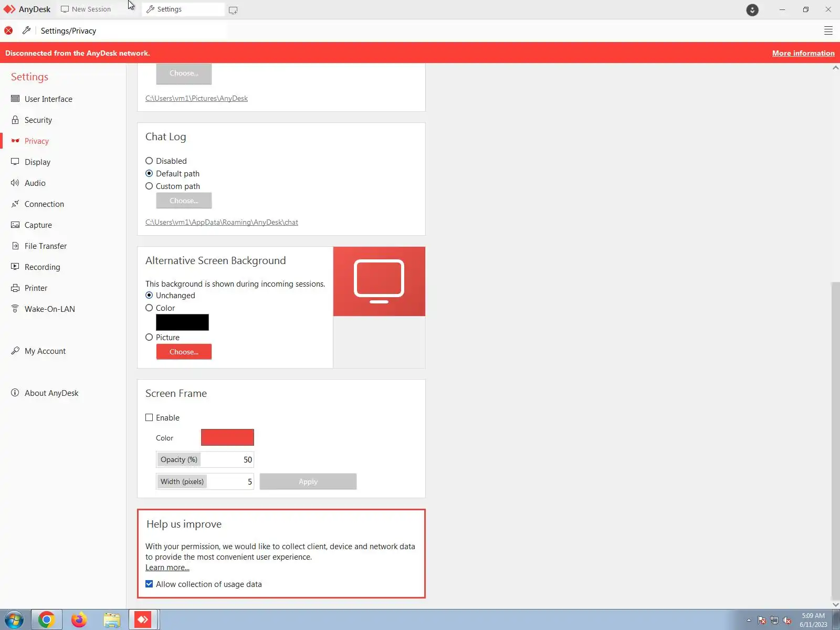This screenshot has height=630, width=840.
Task: Click the red disconnected status icon
Action: pyautogui.click(x=8, y=30)
